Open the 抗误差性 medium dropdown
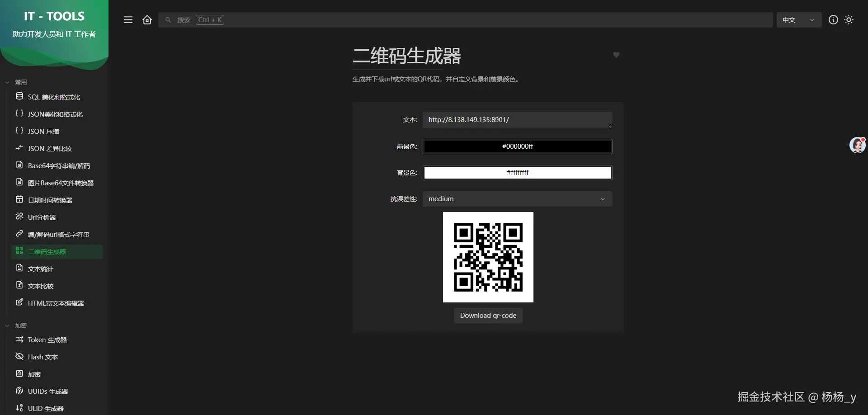Viewport: 868px width, 415px height. 517,199
